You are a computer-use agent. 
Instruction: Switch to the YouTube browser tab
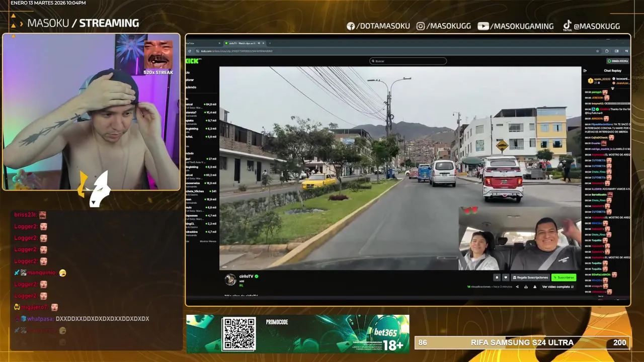pyautogui.click(x=204, y=43)
